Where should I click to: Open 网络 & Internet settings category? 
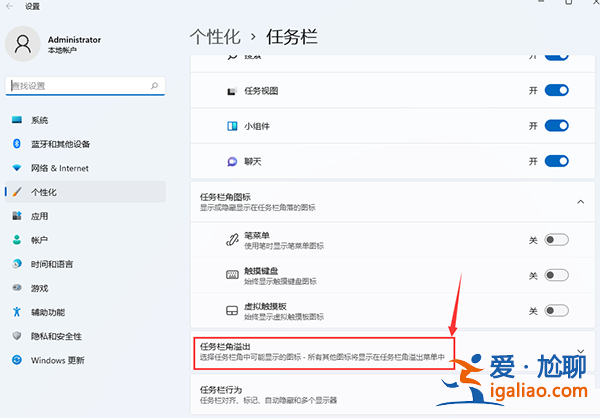[x=85, y=168]
